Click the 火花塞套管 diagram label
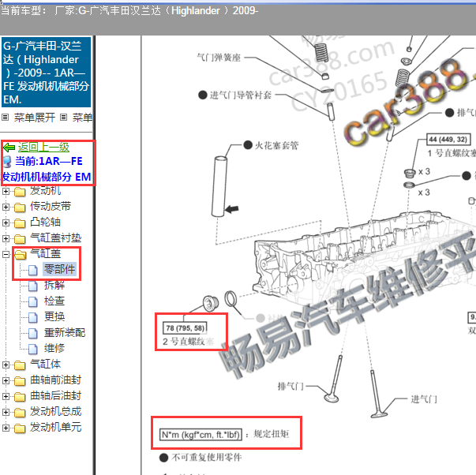The height and width of the screenshot is (475, 476). 276,145
